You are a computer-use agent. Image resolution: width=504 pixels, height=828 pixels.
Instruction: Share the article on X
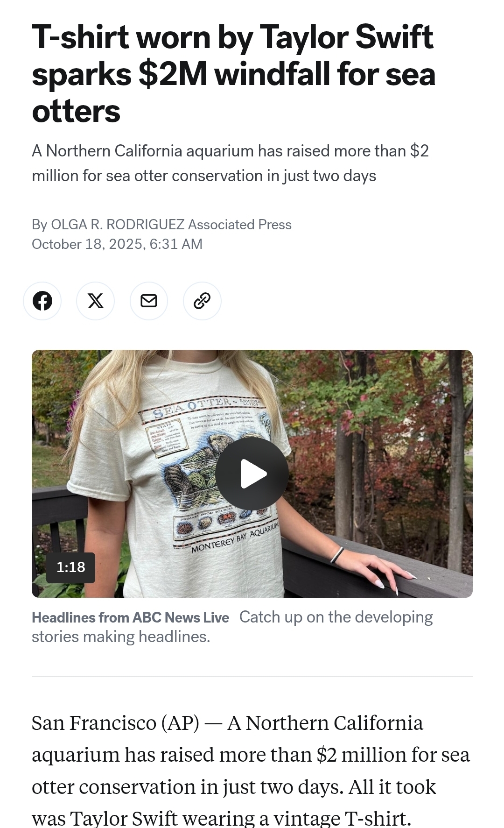point(96,301)
